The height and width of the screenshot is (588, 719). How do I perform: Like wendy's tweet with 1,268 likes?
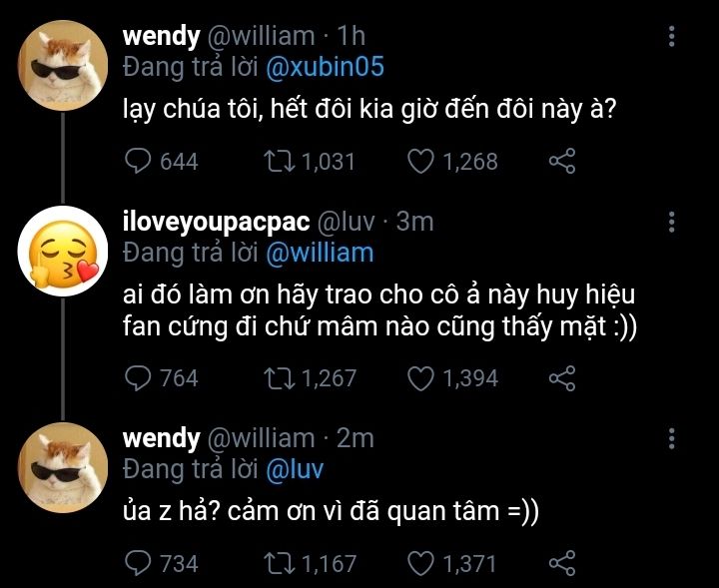coord(420,162)
